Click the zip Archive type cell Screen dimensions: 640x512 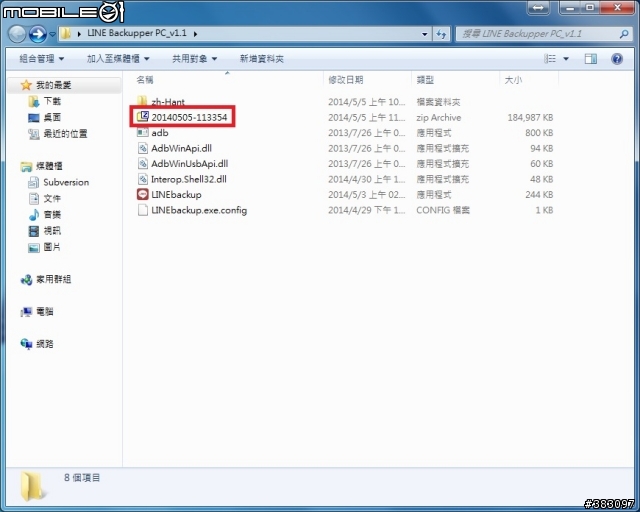pyautogui.click(x=438, y=118)
